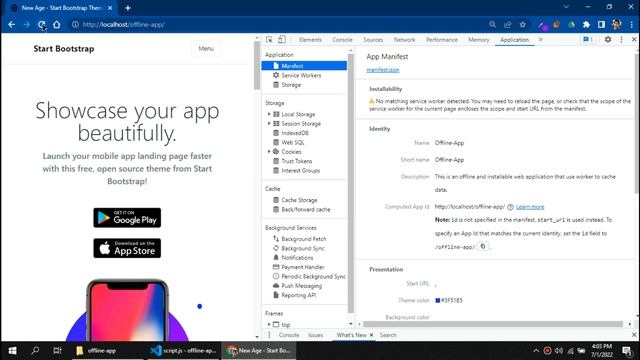640x360 pixels.
Task: Switch to Elements tab
Action: tap(310, 40)
